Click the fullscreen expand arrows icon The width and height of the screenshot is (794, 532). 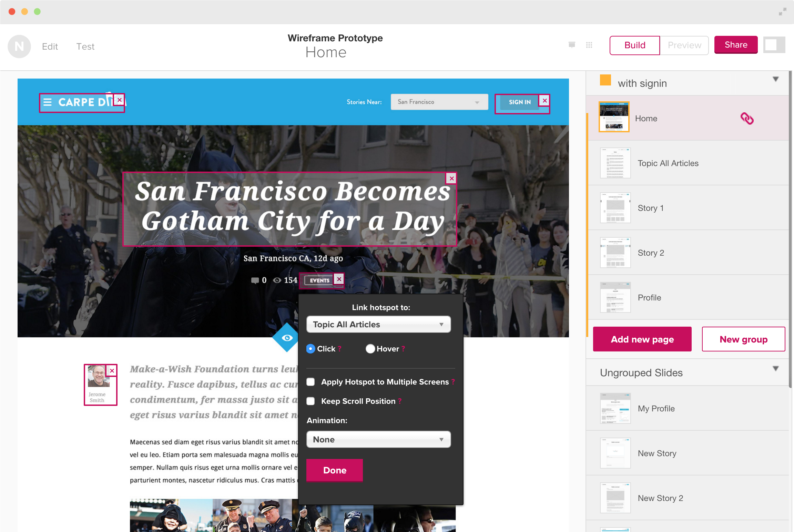[x=783, y=12]
